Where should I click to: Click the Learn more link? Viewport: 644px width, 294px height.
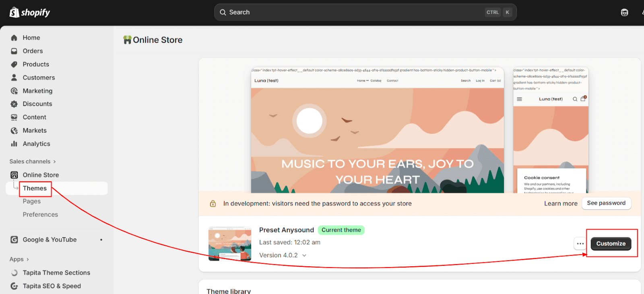click(x=561, y=204)
